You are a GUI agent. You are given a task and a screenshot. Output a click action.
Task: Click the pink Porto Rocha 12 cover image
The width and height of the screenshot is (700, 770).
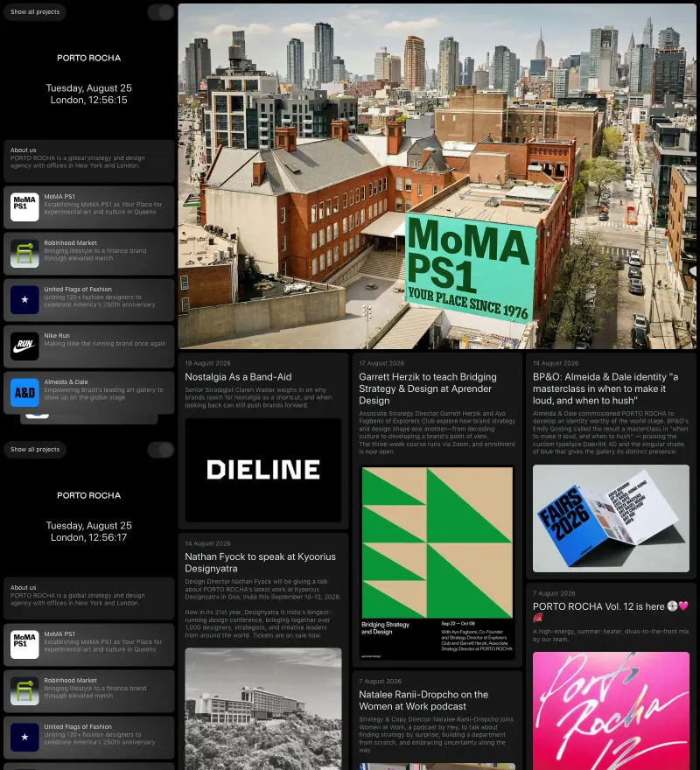pos(611,710)
